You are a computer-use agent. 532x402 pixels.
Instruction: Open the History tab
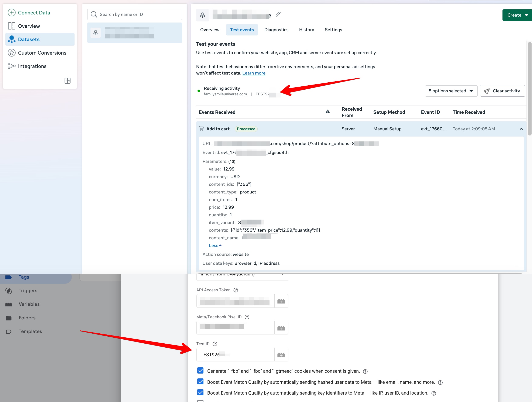coord(306,30)
